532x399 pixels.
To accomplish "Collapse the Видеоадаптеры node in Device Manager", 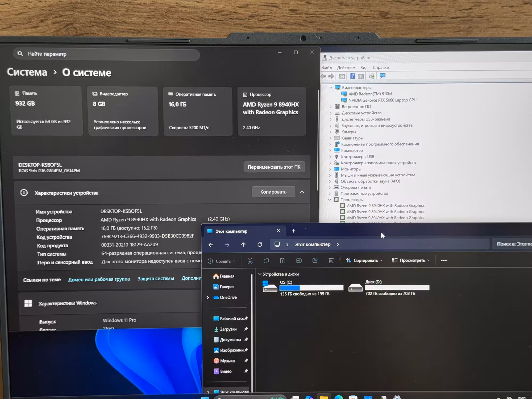I will coord(331,88).
